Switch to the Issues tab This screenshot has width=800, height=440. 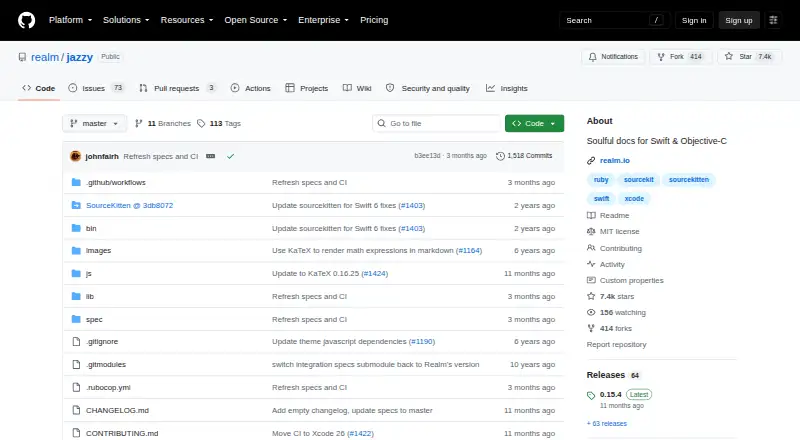96,88
